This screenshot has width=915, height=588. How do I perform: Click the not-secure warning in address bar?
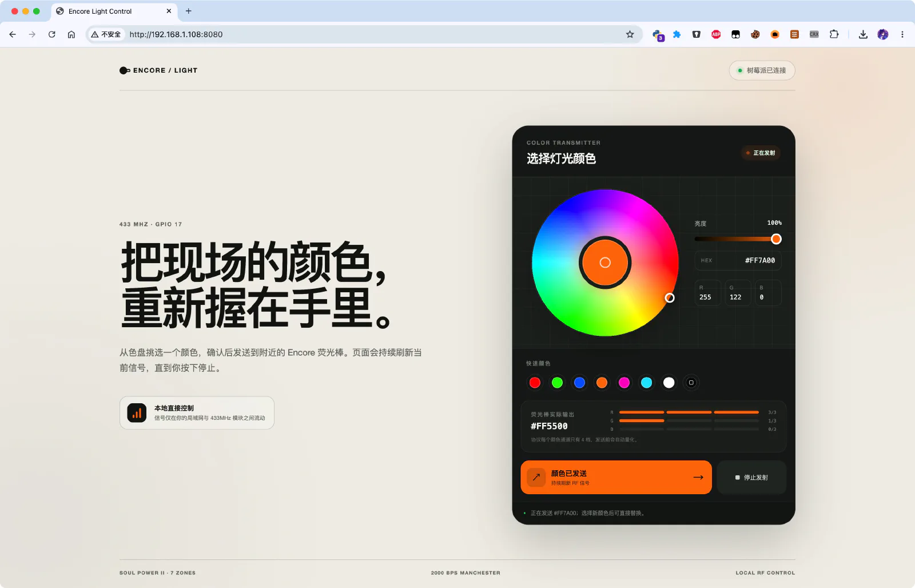click(106, 34)
